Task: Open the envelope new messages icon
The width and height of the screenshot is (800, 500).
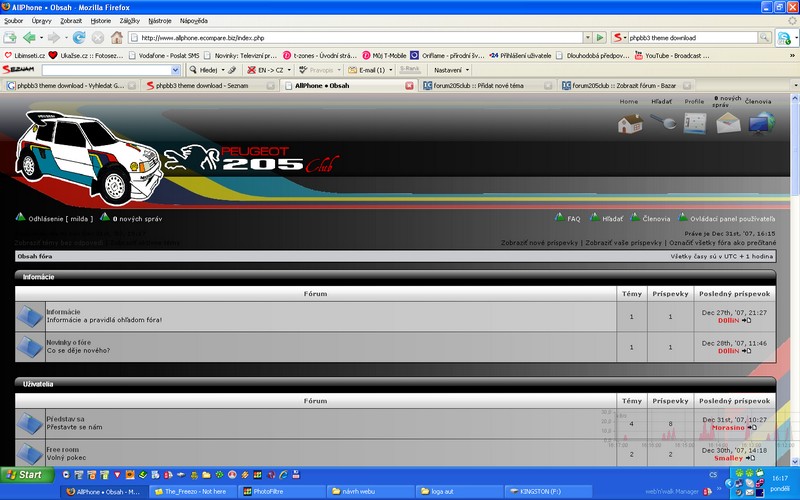Action: (x=727, y=123)
